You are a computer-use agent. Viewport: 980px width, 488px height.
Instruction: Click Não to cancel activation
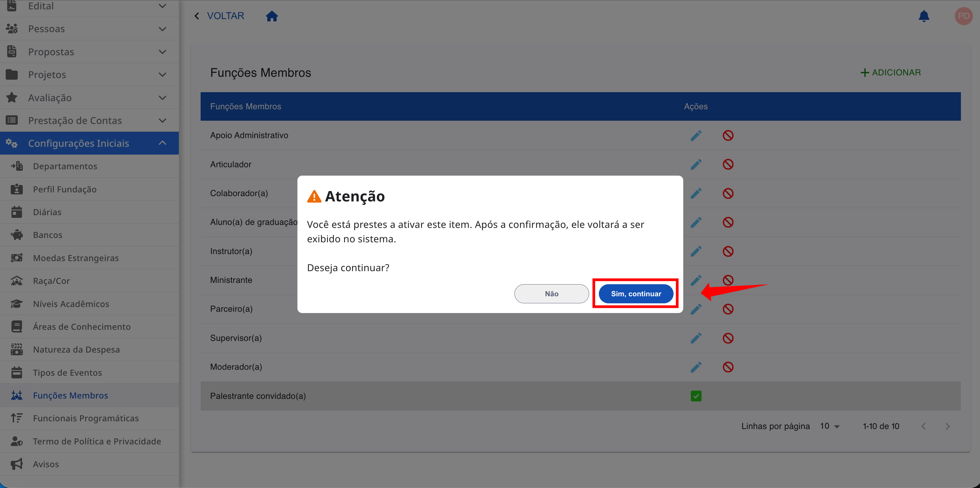tap(551, 294)
